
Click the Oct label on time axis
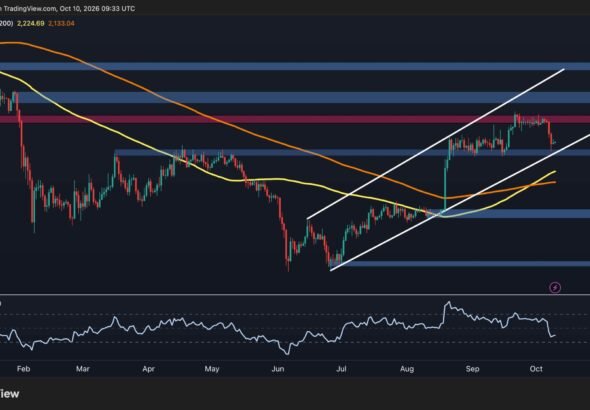pos(536,369)
